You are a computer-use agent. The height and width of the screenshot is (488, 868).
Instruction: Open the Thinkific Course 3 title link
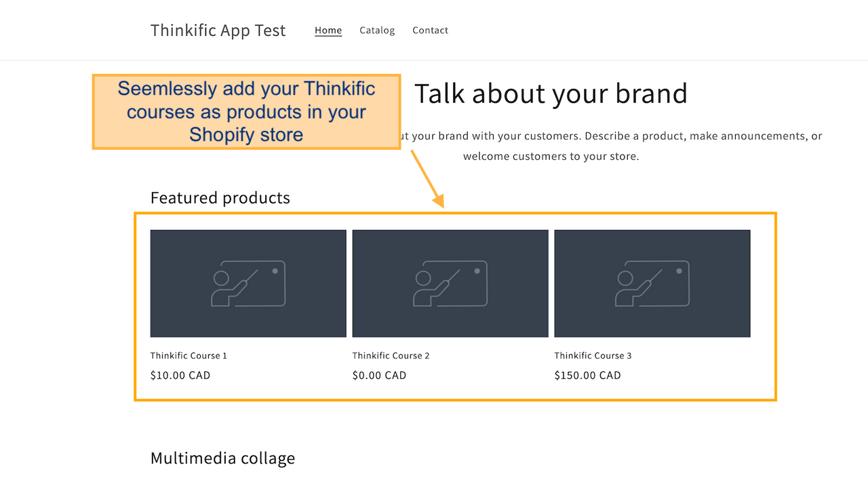[593, 356]
